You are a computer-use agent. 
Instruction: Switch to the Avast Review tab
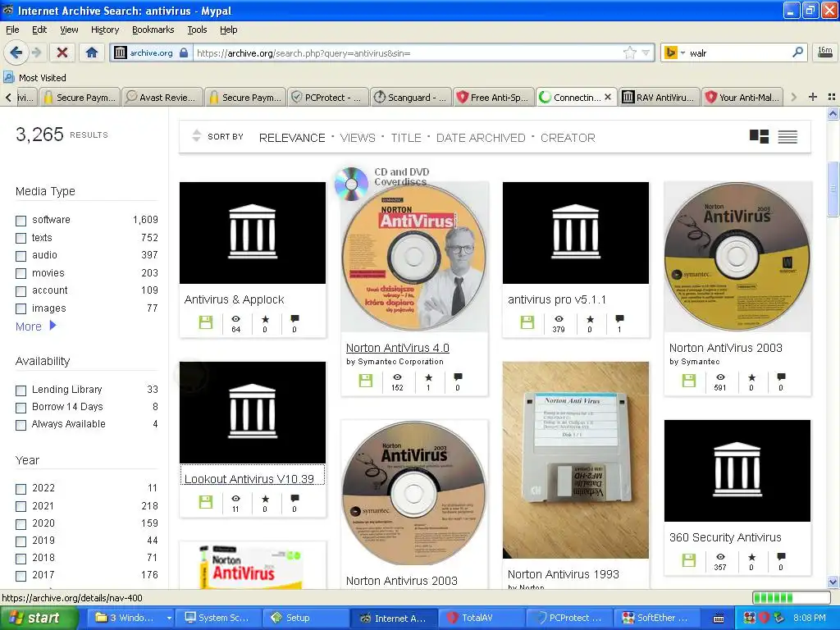162,97
